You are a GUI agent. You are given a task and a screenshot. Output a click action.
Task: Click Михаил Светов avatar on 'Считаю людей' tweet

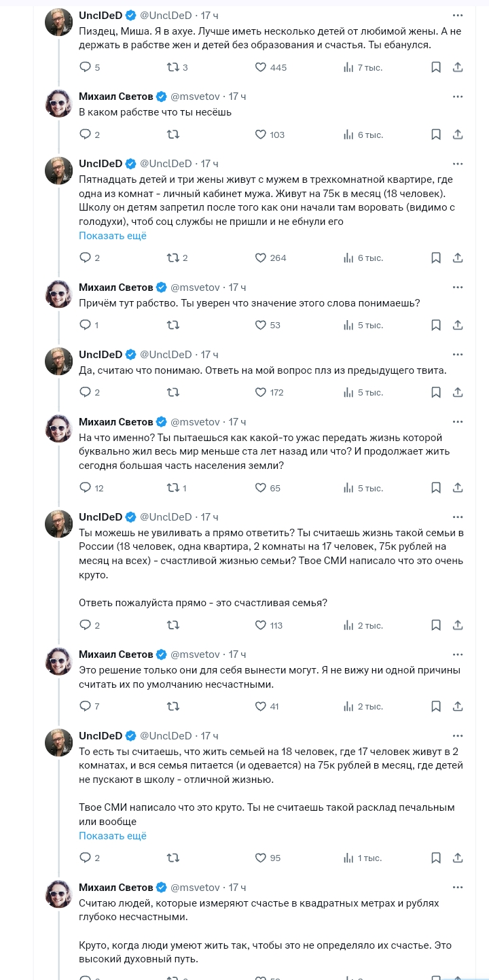(x=58, y=894)
